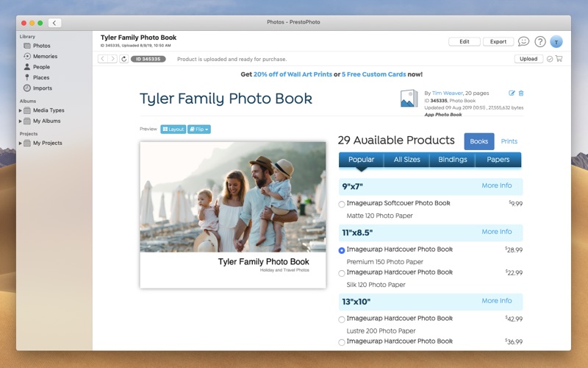
Task: Open the shopping cart icon
Action: pyautogui.click(x=559, y=59)
